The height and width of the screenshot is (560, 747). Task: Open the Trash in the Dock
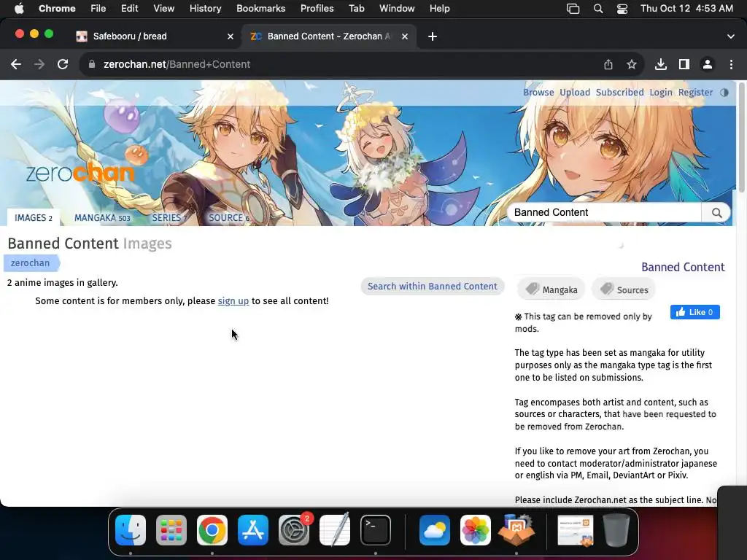pos(616,530)
